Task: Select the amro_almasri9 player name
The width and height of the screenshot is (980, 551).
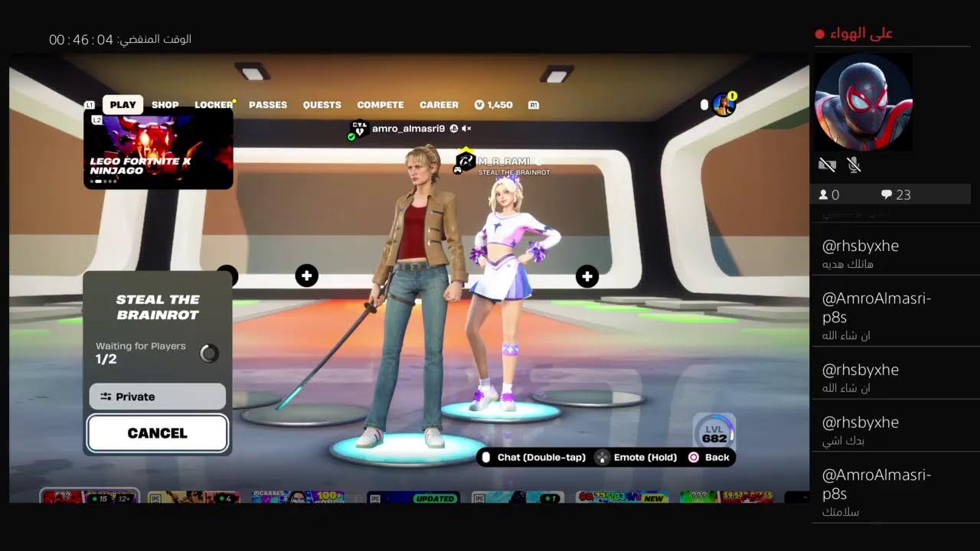Action: pyautogui.click(x=408, y=129)
